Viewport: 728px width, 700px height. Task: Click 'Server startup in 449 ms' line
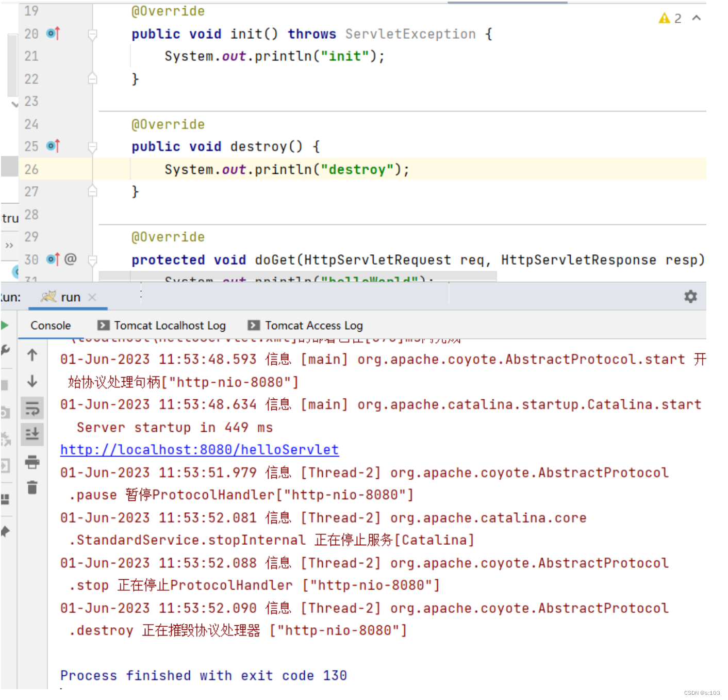(175, 428)
